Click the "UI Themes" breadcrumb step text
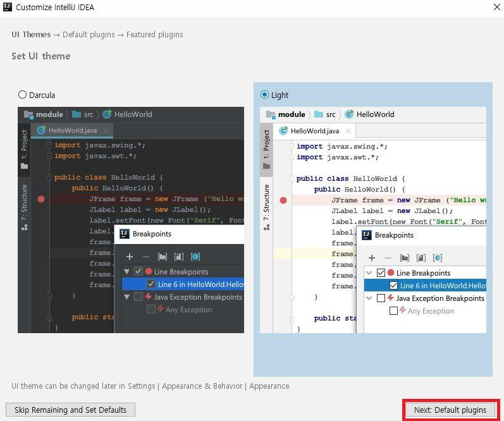This screenshot has width=504, height=421. (x=31, y=34)
